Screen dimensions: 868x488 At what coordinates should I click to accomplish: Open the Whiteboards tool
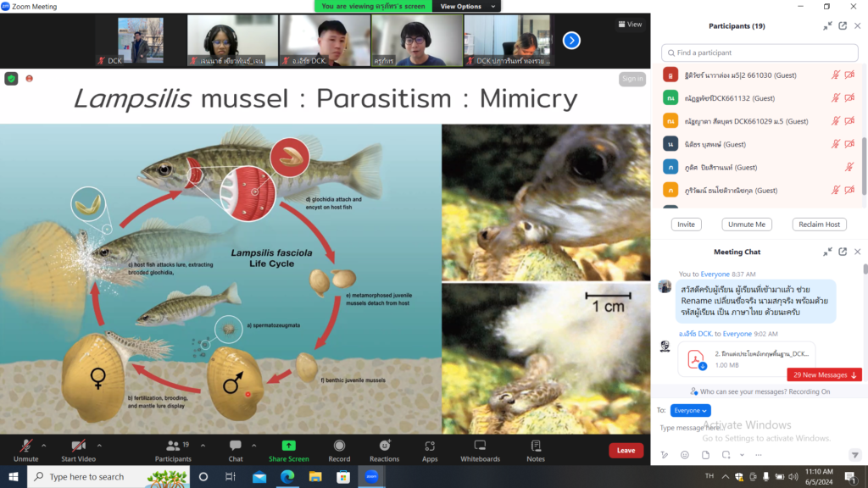480,446
